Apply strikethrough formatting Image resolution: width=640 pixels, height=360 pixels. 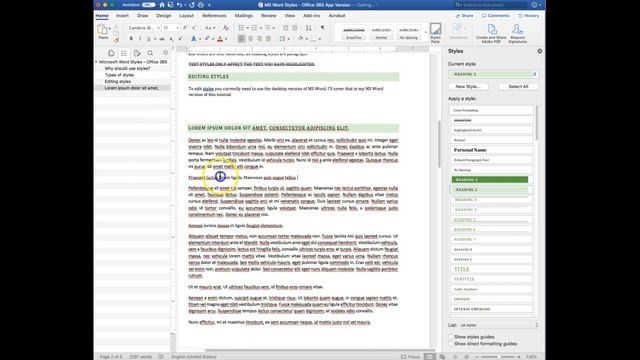(x=162, y=39)
